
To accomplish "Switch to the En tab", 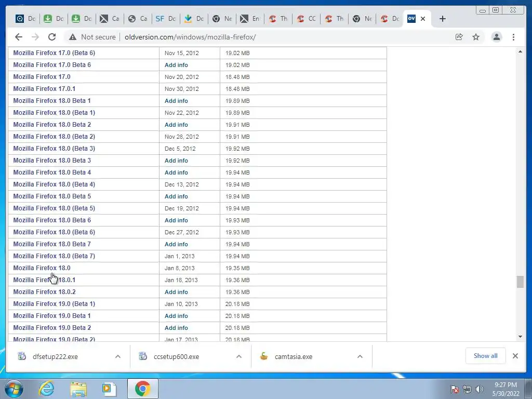I will [250, 19].
